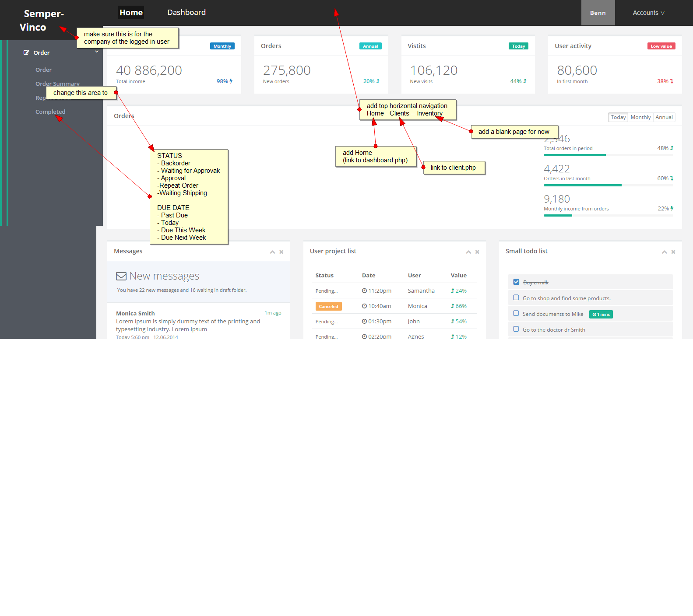The image size is (693, 616).
Task: Click the Status column header
Action: click(324, 275)
